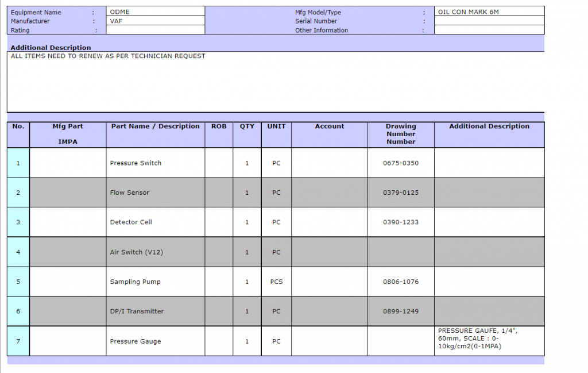Click the PCS unit cell for Sampling Pump
This screenshot has height=373, width=588.
[276, 282]
